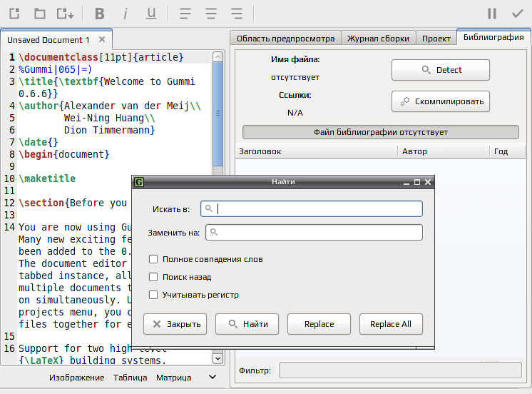Click the \begin{document} line
Viewport: 532px width, 394px height.
tap(64, 154)
